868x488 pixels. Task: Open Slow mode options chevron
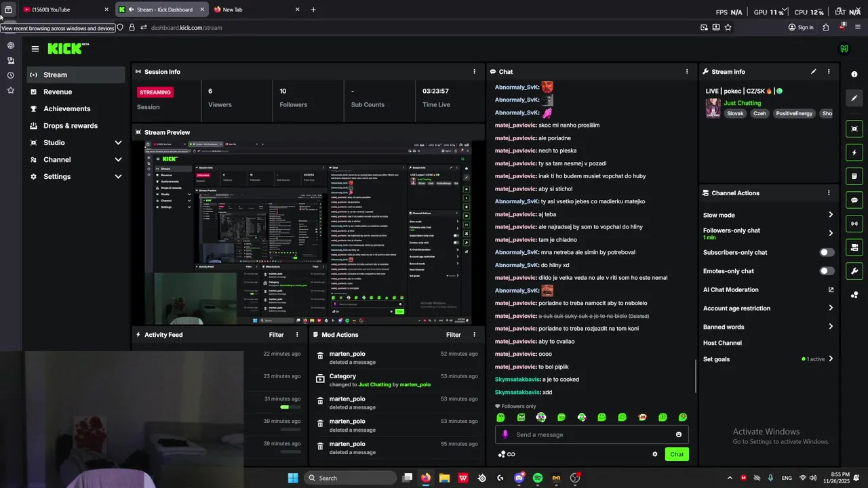pos(830,215)
